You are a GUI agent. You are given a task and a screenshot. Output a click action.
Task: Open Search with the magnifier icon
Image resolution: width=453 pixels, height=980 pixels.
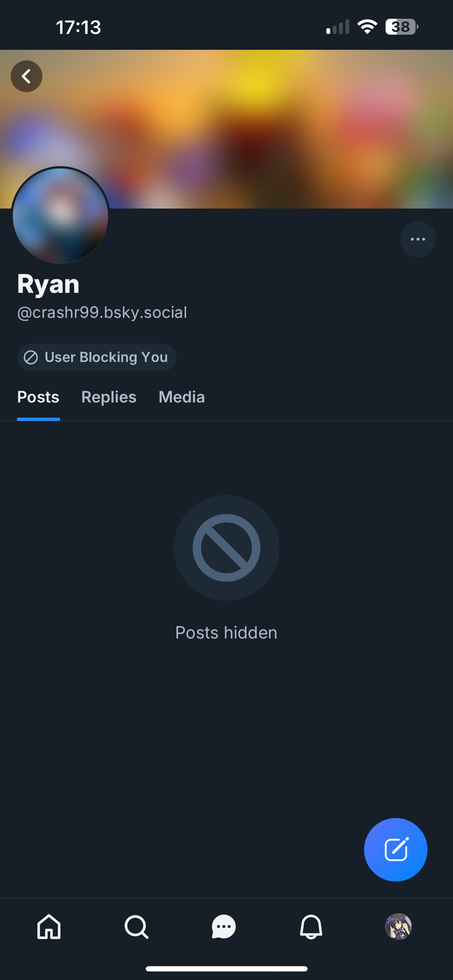click(136, 927)
